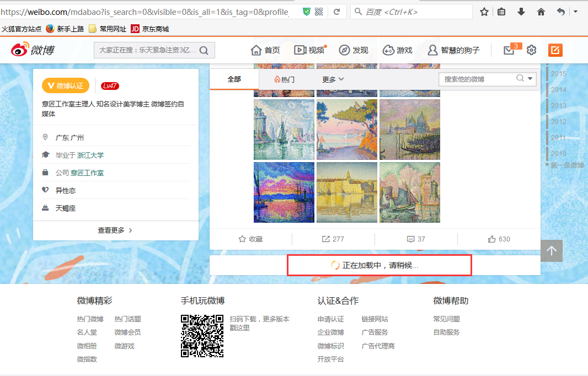Open the 广告服务 footer link
The image size is (588, 376).
pyautogui.click(x=375, y=332)
